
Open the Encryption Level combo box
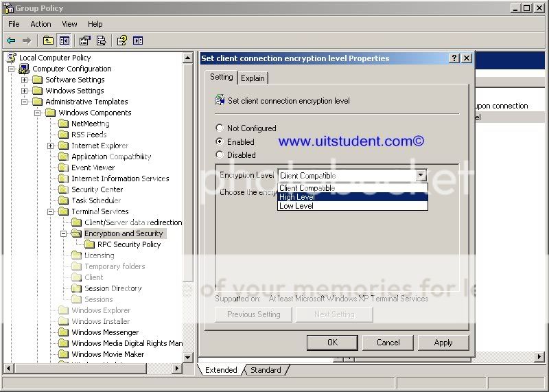[421, 176]
